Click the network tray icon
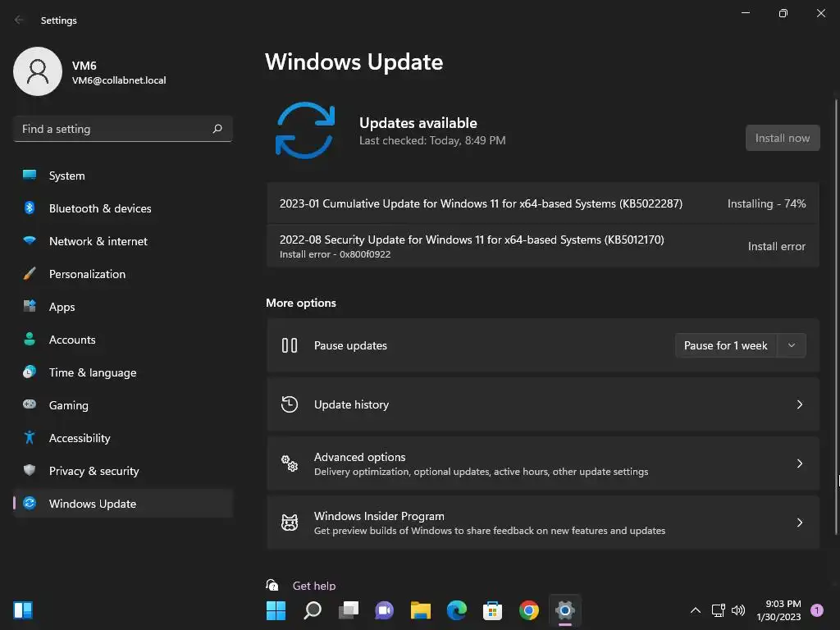840x630 pixels. coord(718,610)
